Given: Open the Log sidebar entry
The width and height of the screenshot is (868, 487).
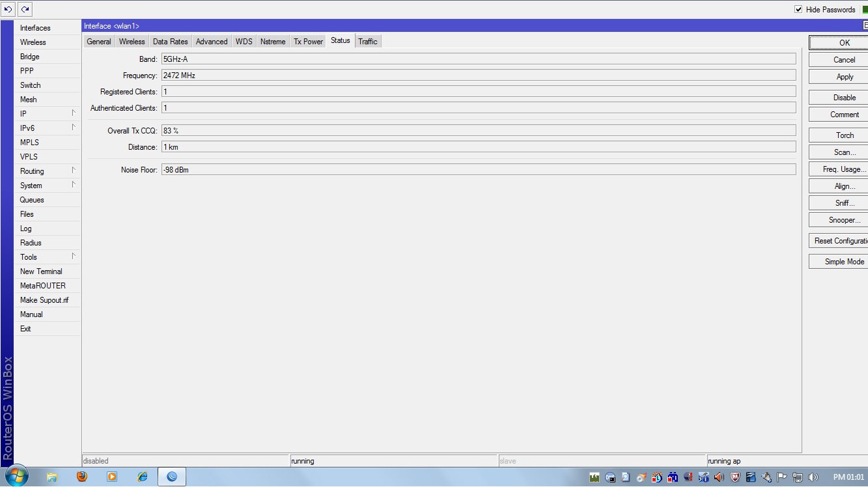Looking at the screenshot, I should click(47, 229).
